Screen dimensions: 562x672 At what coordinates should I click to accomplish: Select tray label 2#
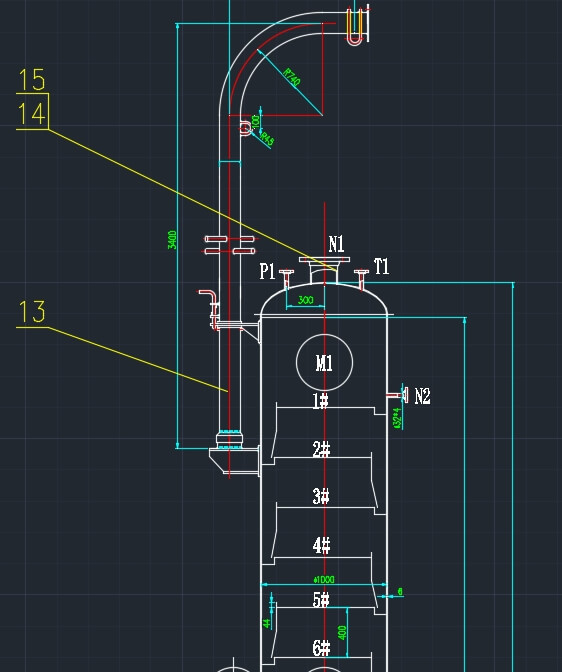(321, 450)
